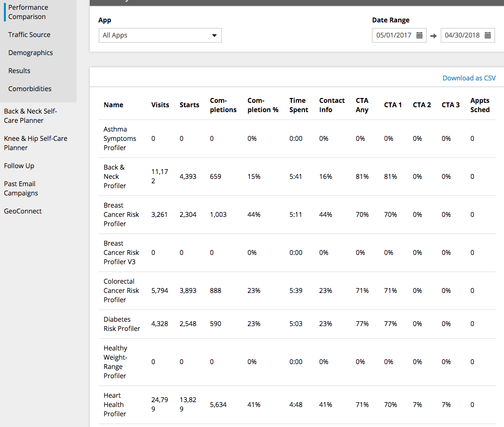Click Heart Health visits value 24,799
504x427 pixels.
[160, 404]
